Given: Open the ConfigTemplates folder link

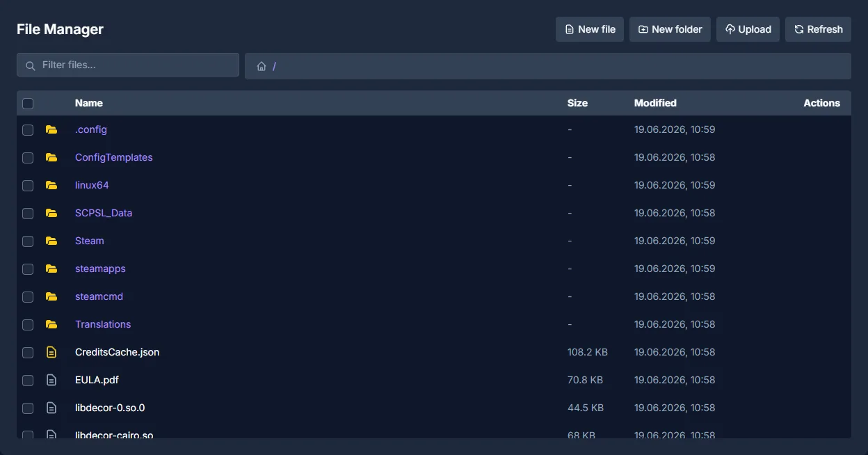Looking at the screenshot, I should pos(114,157).
